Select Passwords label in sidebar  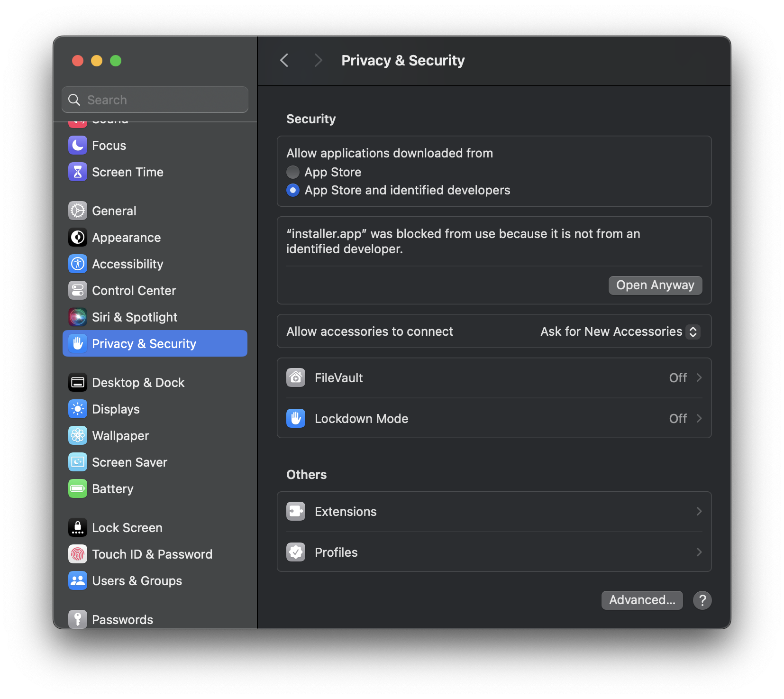122,619
